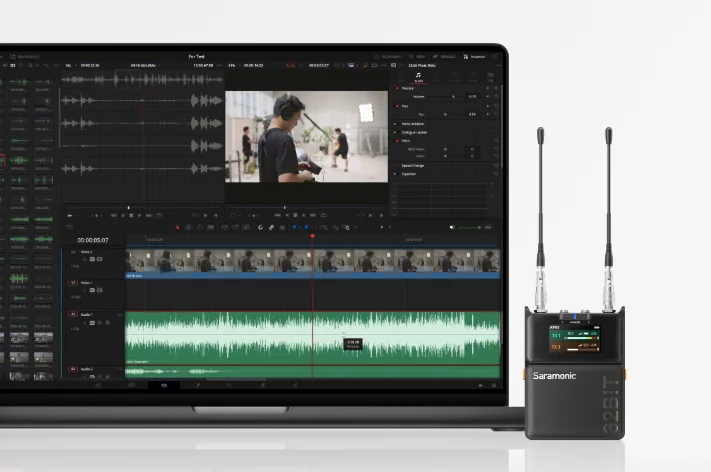Open the Mixer panel button

click(x=418, y=57)
